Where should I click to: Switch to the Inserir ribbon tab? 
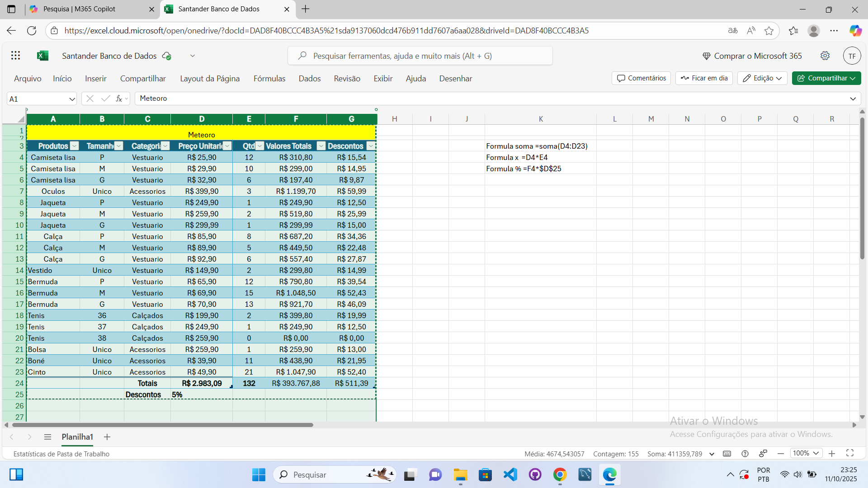pyautogui.click(x=95, y=79)
